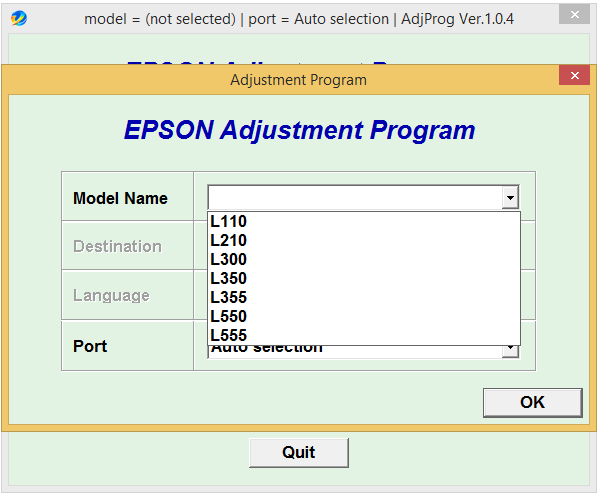Click the AdjProg application icon in title bar
The height and width of the screenshot is (496, 600).
point(19,18)
